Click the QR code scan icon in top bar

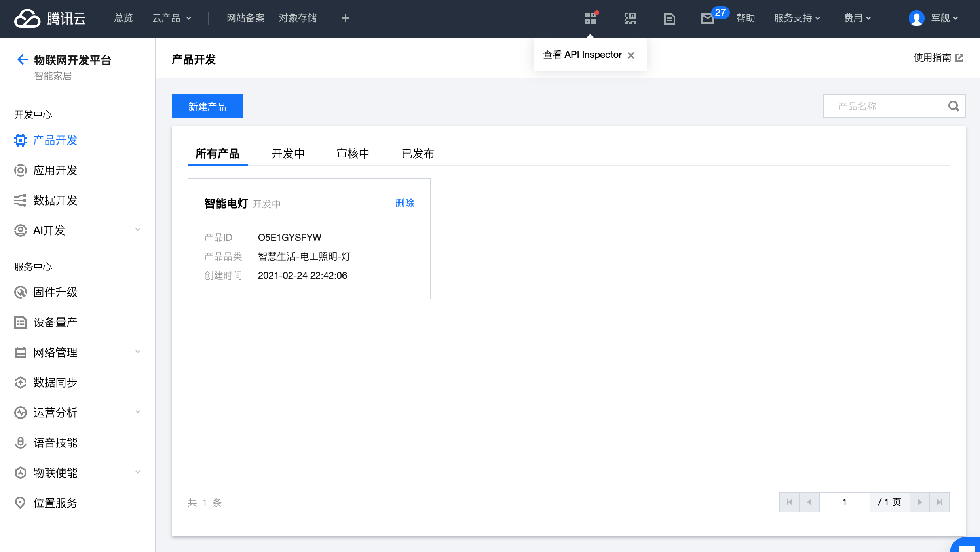[x=630, y=18]
